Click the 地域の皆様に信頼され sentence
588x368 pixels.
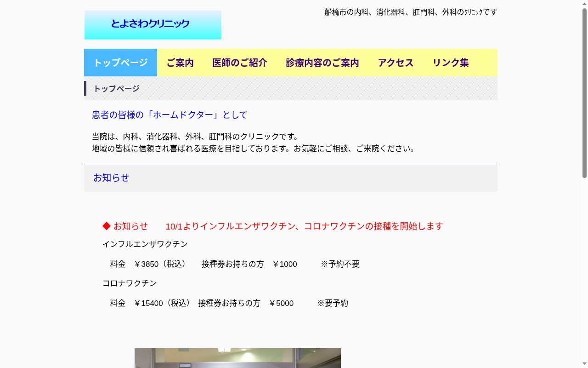[253, 149]
